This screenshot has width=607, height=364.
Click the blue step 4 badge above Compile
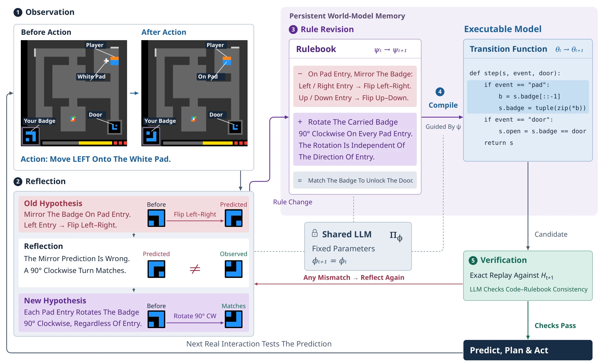click(440, 92)
